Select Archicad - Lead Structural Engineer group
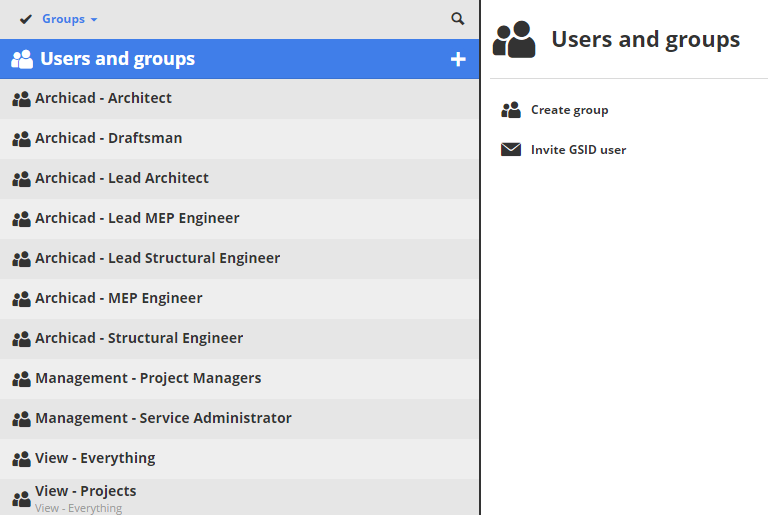Image resolution: width=768 pixels, height=515 pixels. coord(157,258)
